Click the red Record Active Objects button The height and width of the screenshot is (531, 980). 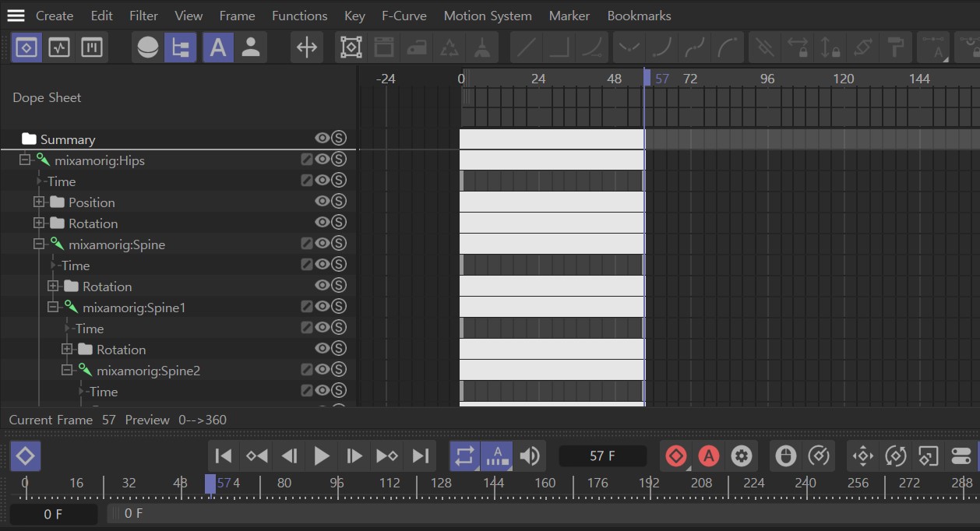click(675, 455)
